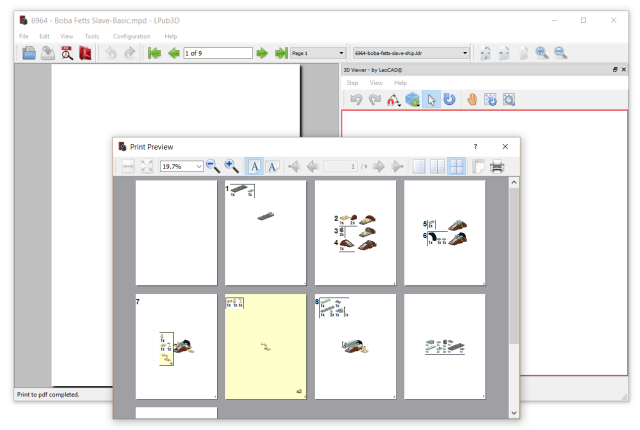
Task: Toggle facing pages view mode
Action: point(438,166)
